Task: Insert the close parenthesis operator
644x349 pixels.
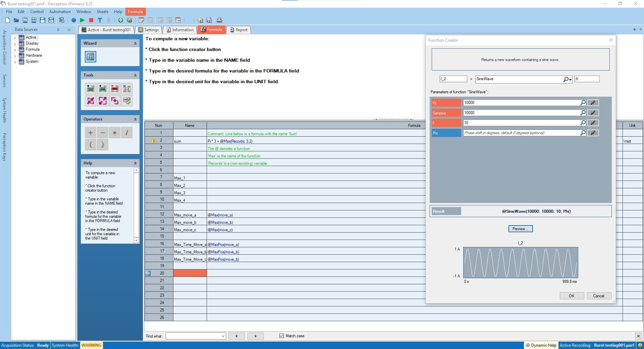Action: click(x=103, y=145)
